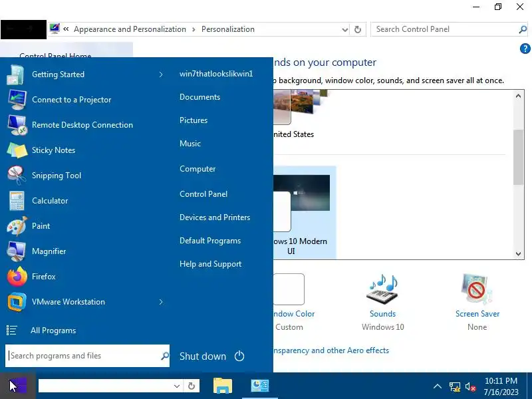Screen dimensions: 532x399
Task: Open the clock showing 10:11 PM
Action: (501, 386)
